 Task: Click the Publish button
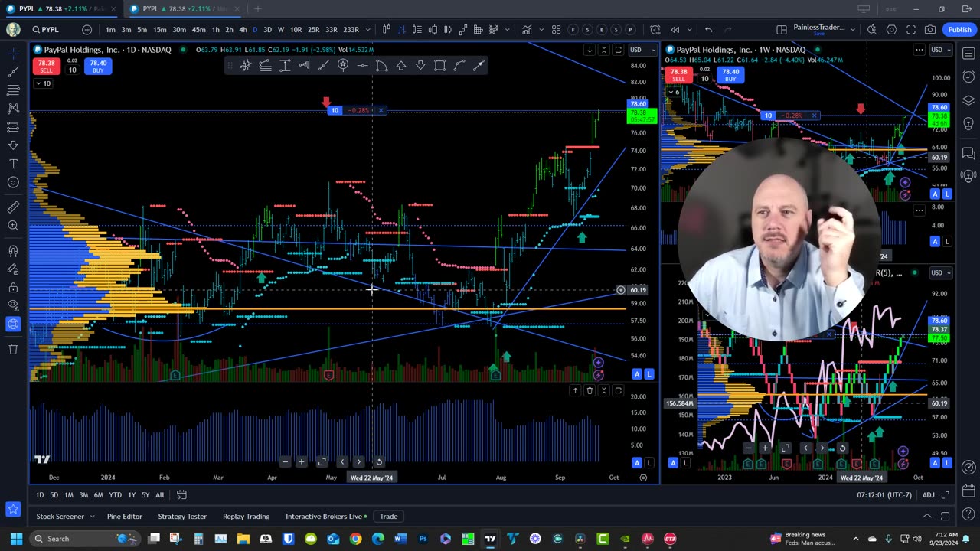pos(959,30)
